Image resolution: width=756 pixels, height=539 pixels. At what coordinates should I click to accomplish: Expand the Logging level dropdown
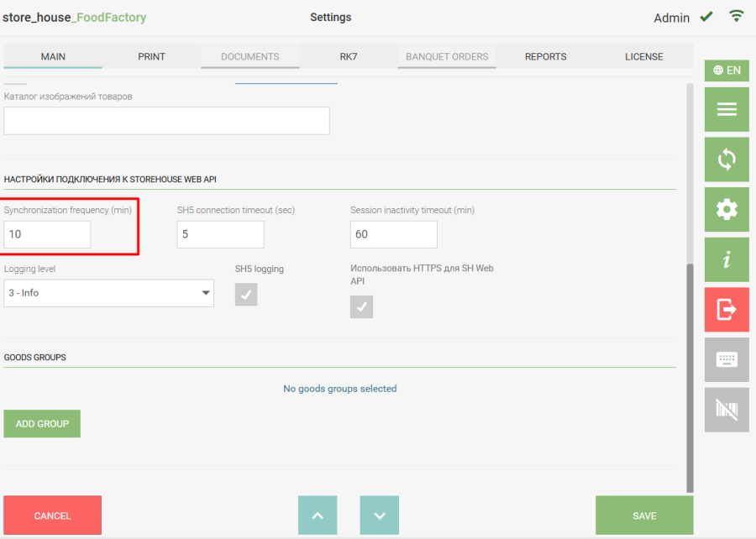pos(108,293)
